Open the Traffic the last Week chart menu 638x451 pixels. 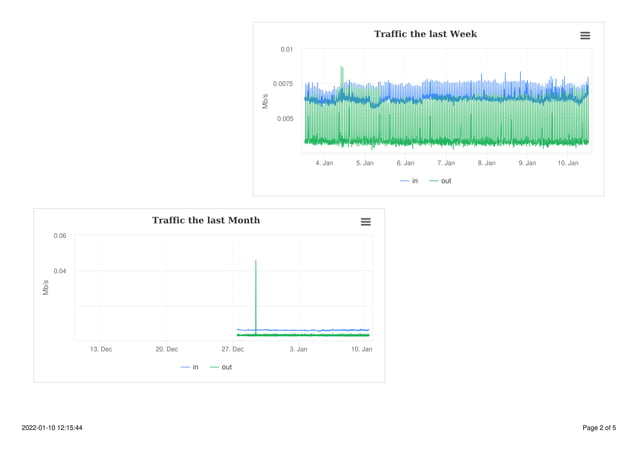point(585,36)
